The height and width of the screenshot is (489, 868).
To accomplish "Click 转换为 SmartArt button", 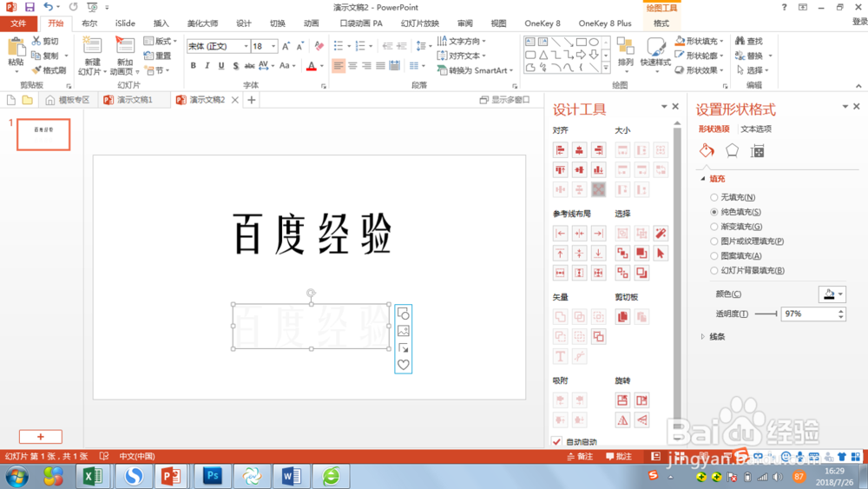I will (475, 70).
